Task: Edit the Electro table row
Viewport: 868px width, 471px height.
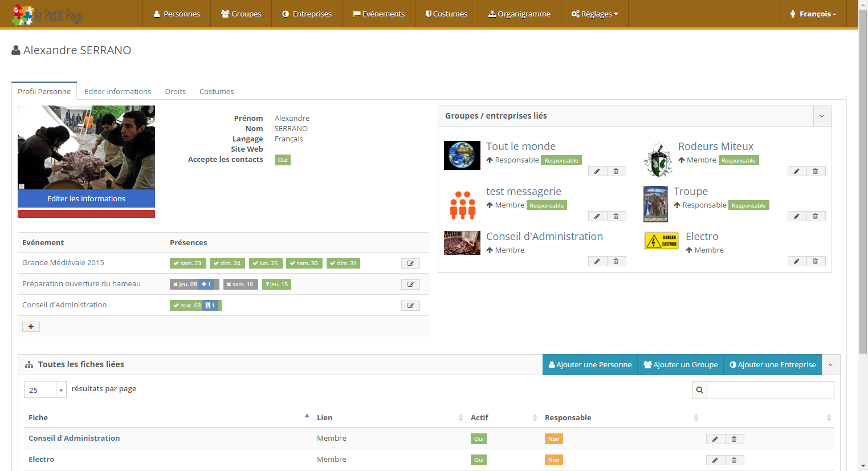Action: click(715, 460)
